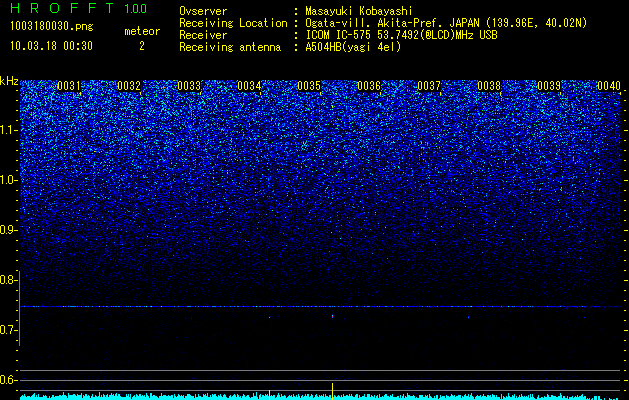The height and width of the screenshot is (400, 629).
Task: Click the tall yellow meteor marker below 0035
Action: pyautogui.click(x=333, y=392)
